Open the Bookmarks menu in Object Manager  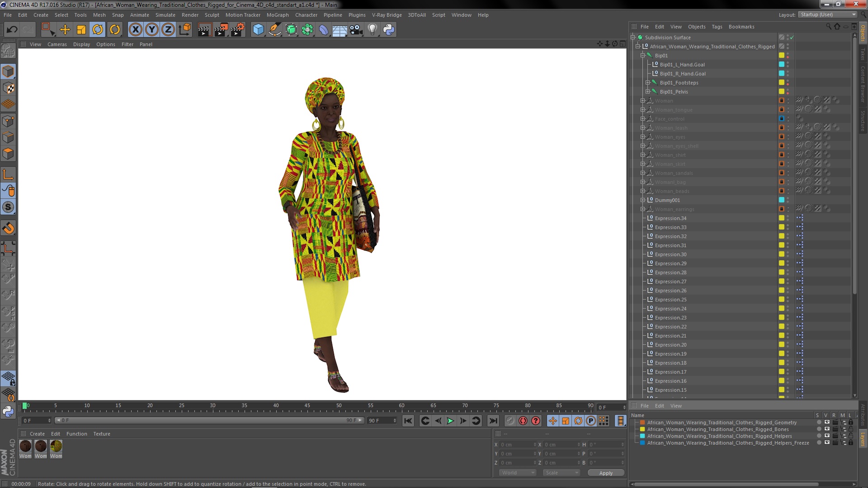coord(741,27)
